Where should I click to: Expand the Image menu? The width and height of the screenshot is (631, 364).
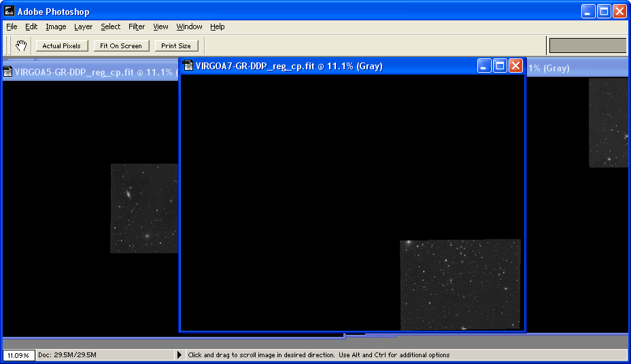(x=56, y=27)
